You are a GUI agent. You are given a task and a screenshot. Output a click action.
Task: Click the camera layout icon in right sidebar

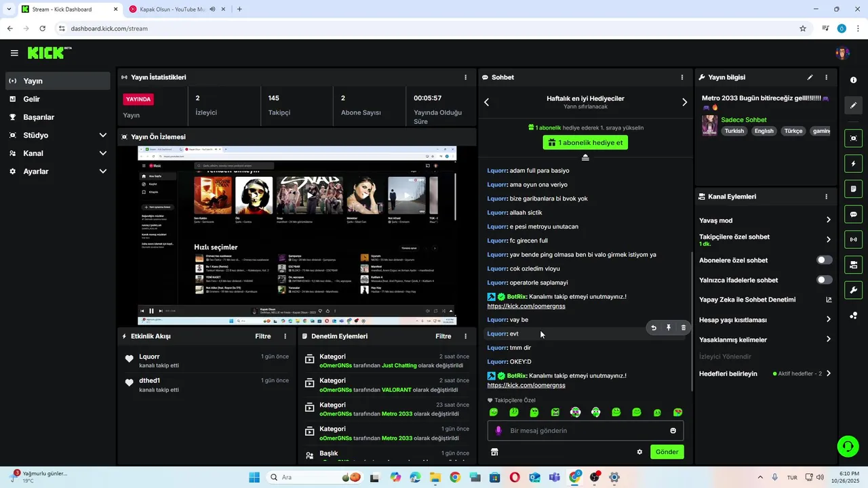[853, 264]
